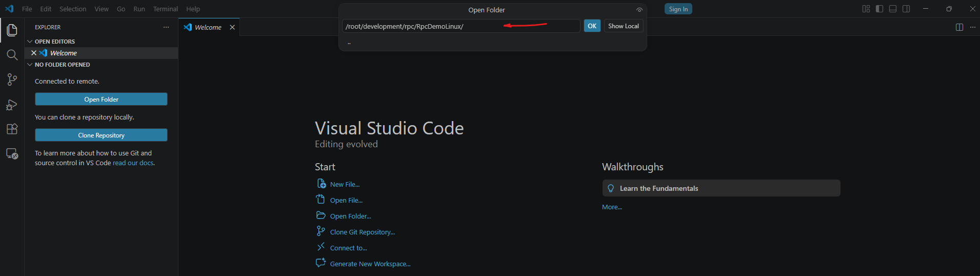
Task: Collapse the No Folder Opened section
Action: 30,65
